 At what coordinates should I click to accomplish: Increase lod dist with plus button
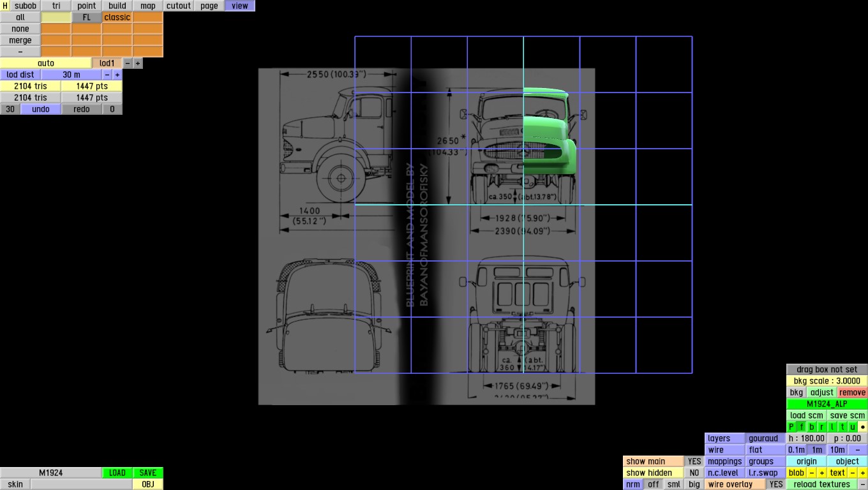117,75
